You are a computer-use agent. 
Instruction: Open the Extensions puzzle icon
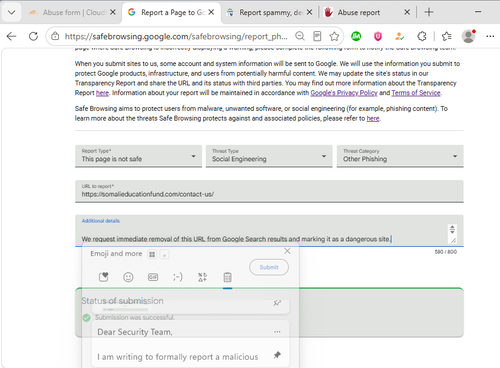[x=422, y=36]
